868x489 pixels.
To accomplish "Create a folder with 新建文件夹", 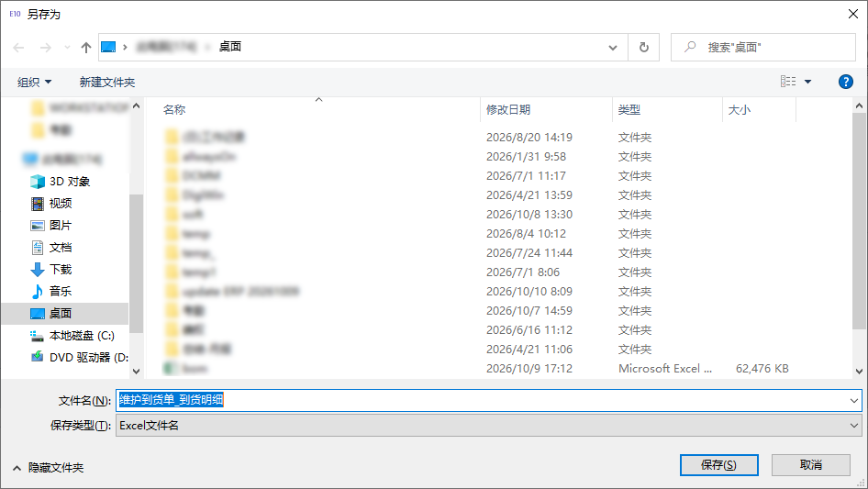I will pyautogui.click(x=106, y=82).
